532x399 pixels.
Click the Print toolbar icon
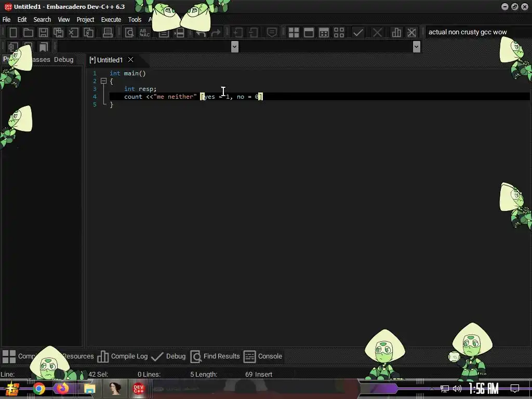108,33
